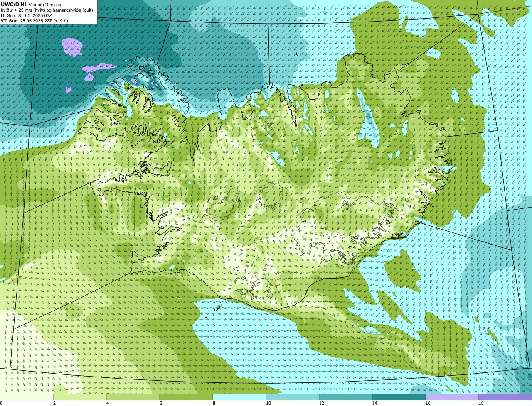Pick the legend swatch between 4 and 6
This screenshot has height=406, width=532.
point(133,397)
